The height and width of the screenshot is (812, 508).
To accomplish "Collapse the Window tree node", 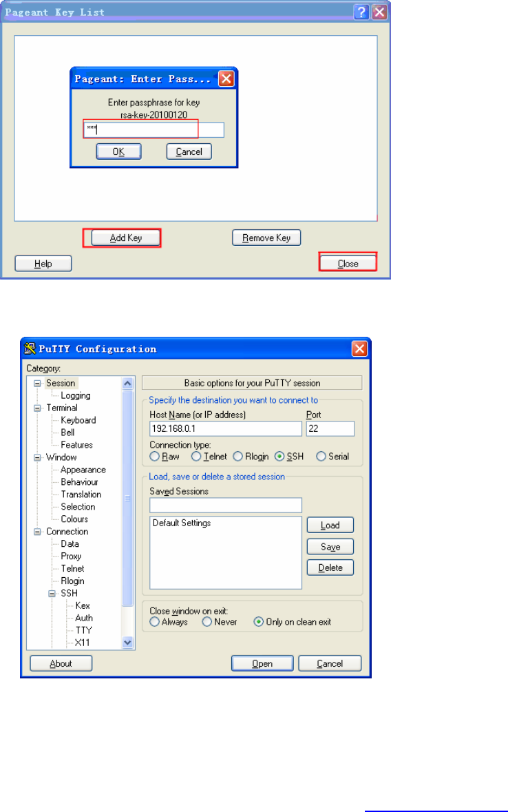I will pyautogui.click(x=37, y=457).
